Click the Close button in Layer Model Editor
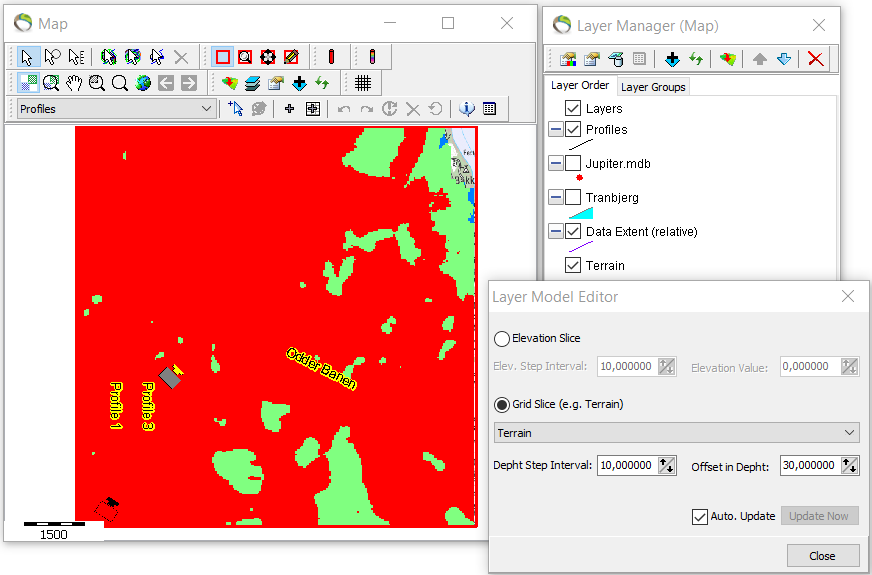872x575 pixels. click(823, 556)
